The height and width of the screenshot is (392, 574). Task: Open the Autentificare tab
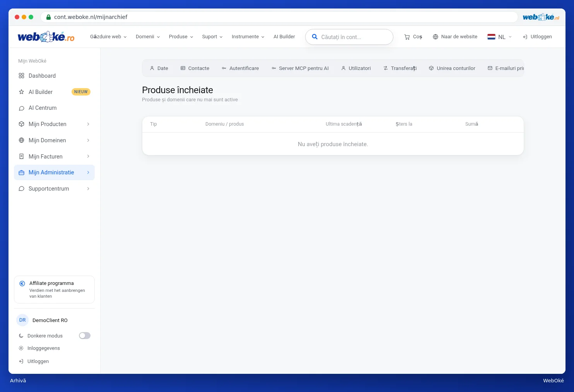click(240, 68)
